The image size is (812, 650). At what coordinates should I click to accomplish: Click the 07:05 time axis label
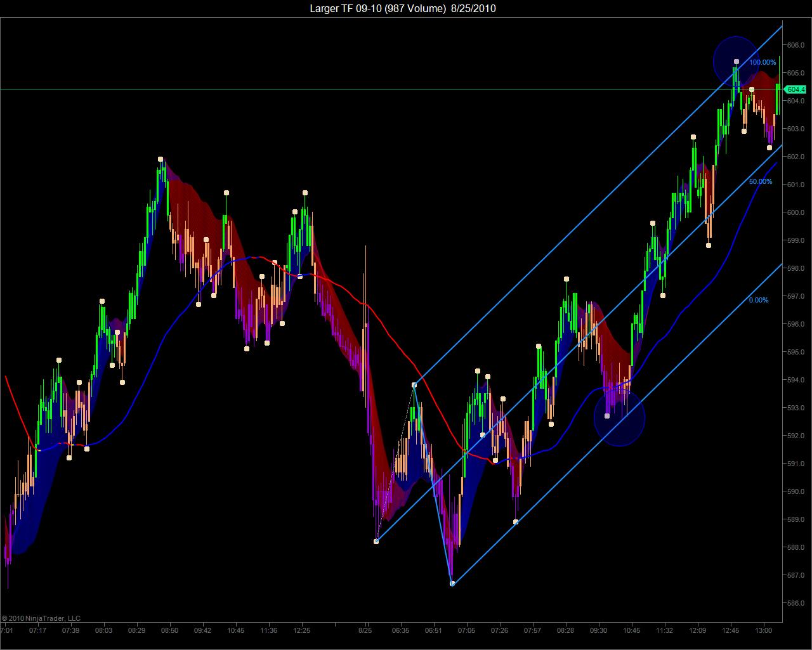coord(466,630)
